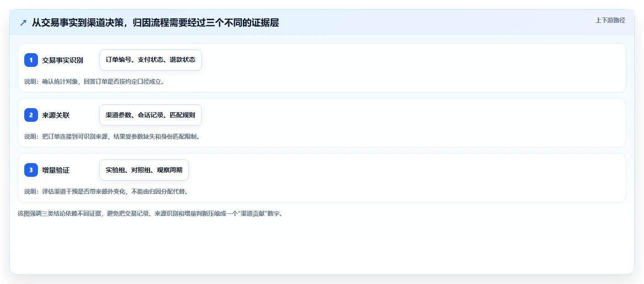This screenshot has width=644, height=284.
Task: Click the arrow icon beside the title
Action: tap(23, 23)
